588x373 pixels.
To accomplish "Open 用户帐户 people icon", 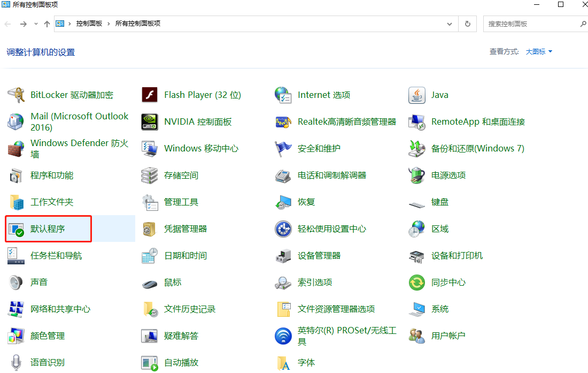I will point(416,336).
